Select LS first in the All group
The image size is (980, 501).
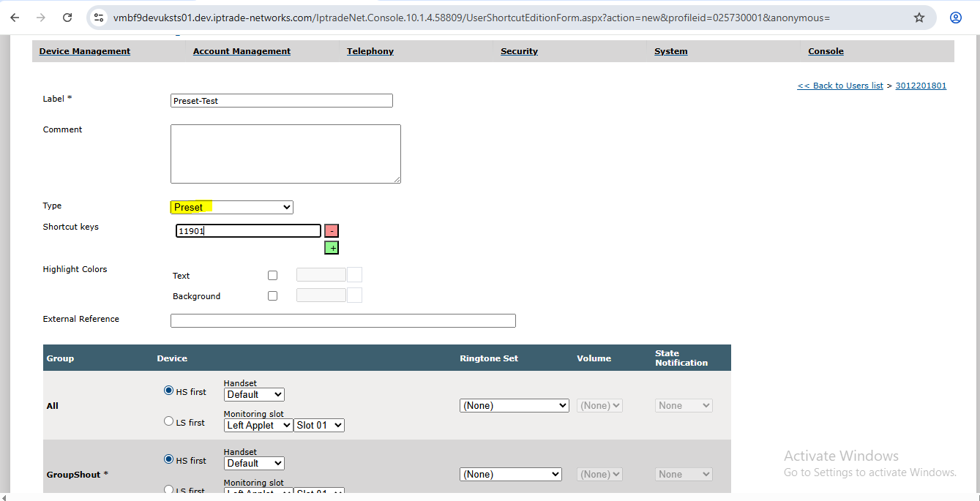[168, 421]
